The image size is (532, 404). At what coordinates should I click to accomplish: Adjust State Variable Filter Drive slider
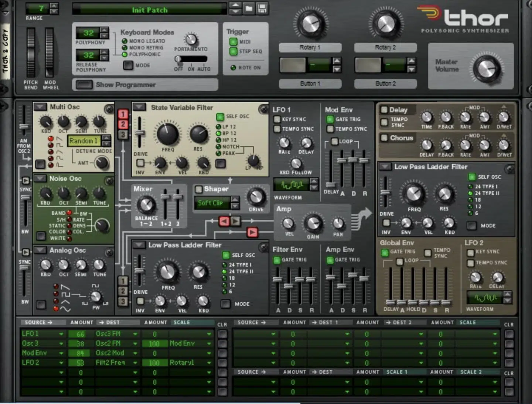[x=139, y=133]
